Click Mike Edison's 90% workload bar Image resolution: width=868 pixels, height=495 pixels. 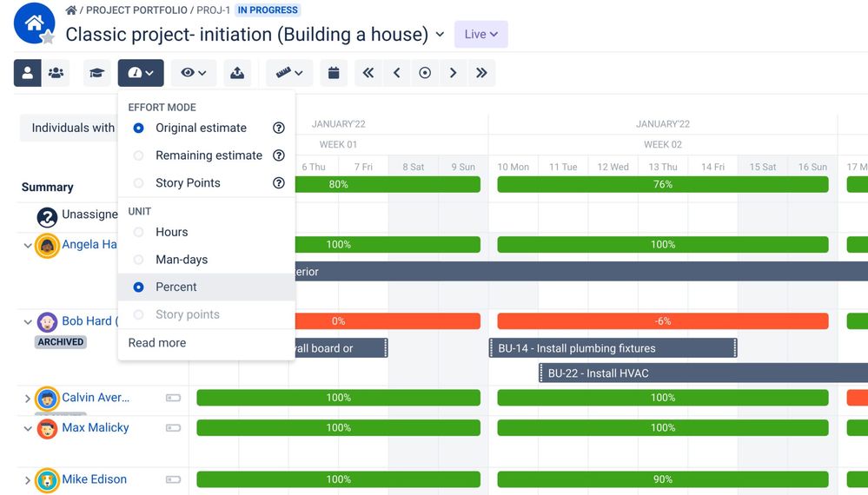click(663, 479)
